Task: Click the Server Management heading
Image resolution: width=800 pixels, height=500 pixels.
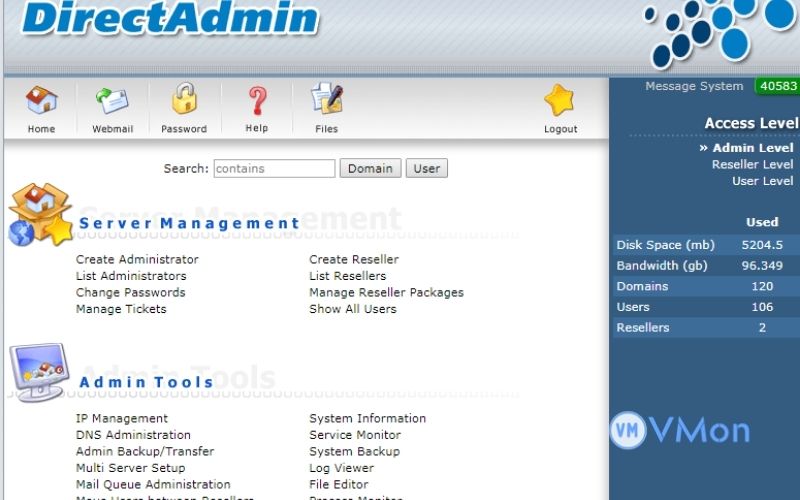Action: pyautogui.click(x=189, y=223)
